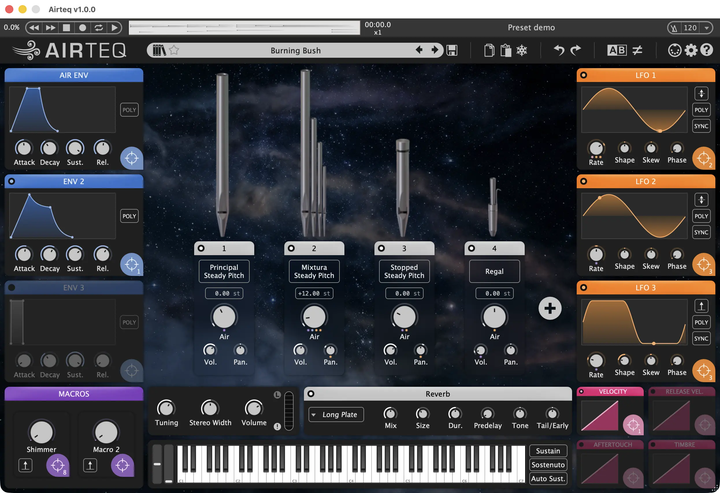Click the Velocity modulation target icon
720x493 pixels.
click(x=633, y=425)
